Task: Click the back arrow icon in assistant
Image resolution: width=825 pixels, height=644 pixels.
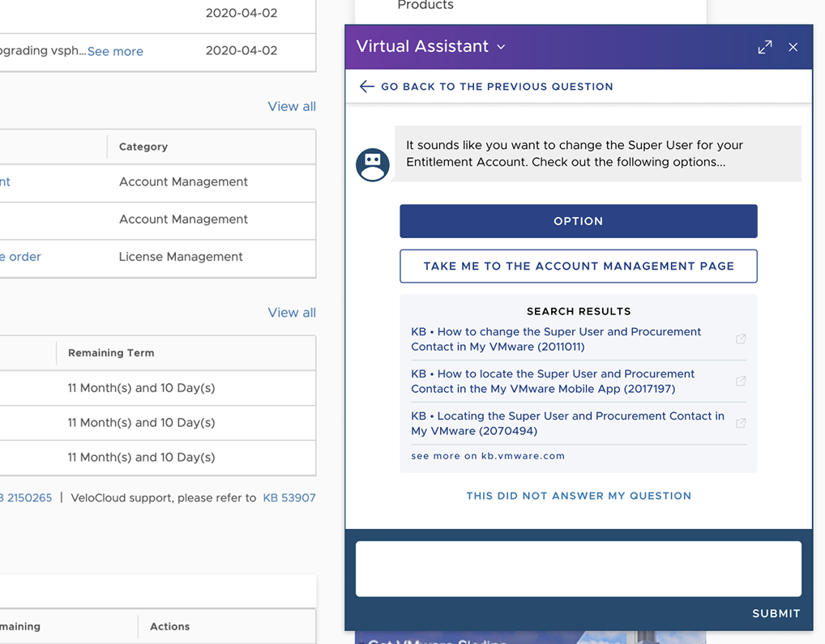Action: point(367,86)
